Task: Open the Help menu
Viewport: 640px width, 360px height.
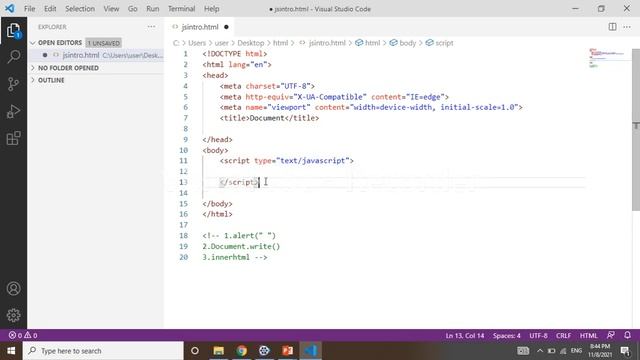Action: click(x=211, y=9)
